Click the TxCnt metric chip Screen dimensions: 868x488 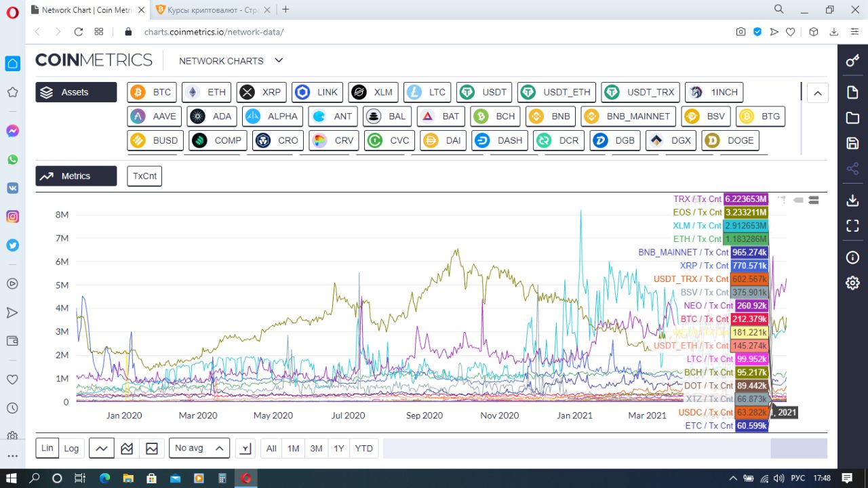click(144, 176)
